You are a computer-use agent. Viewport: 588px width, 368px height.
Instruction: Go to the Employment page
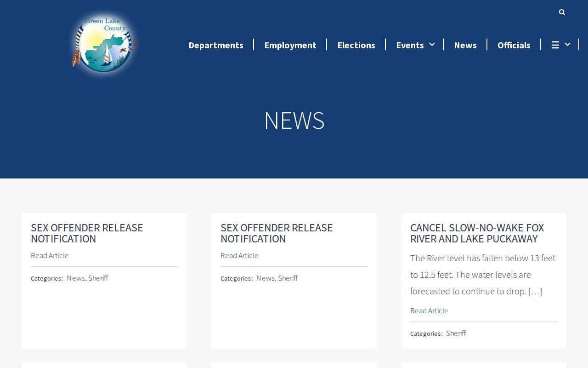point(290,45)
